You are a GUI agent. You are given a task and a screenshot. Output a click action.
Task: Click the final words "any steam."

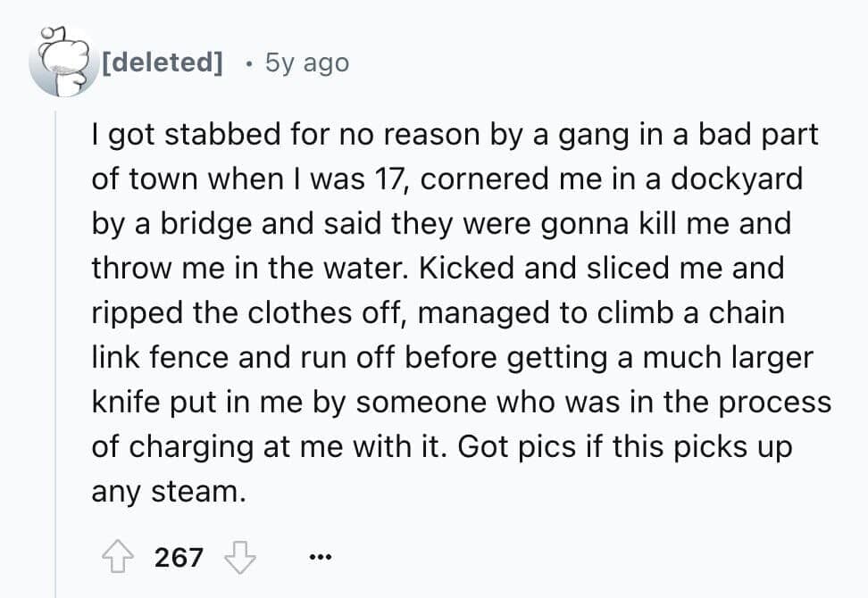pyautogui.click(x=168, y=490)
